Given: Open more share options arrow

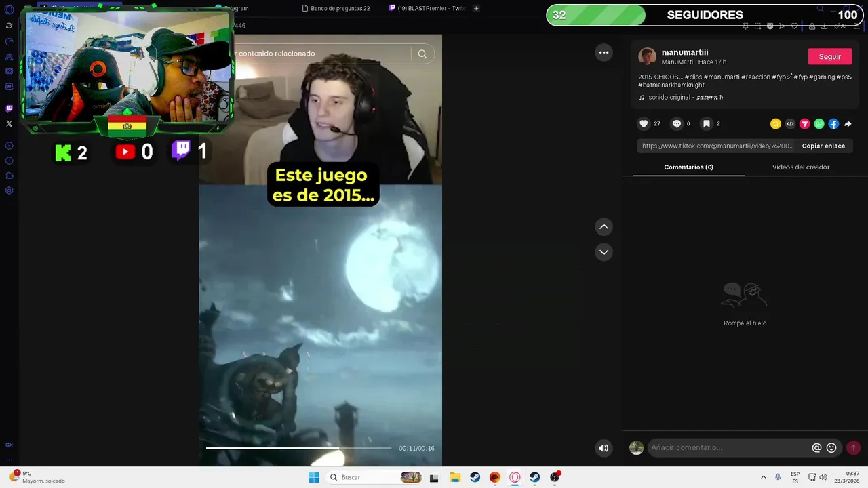Looking at the screenshot, I should 848,124.
